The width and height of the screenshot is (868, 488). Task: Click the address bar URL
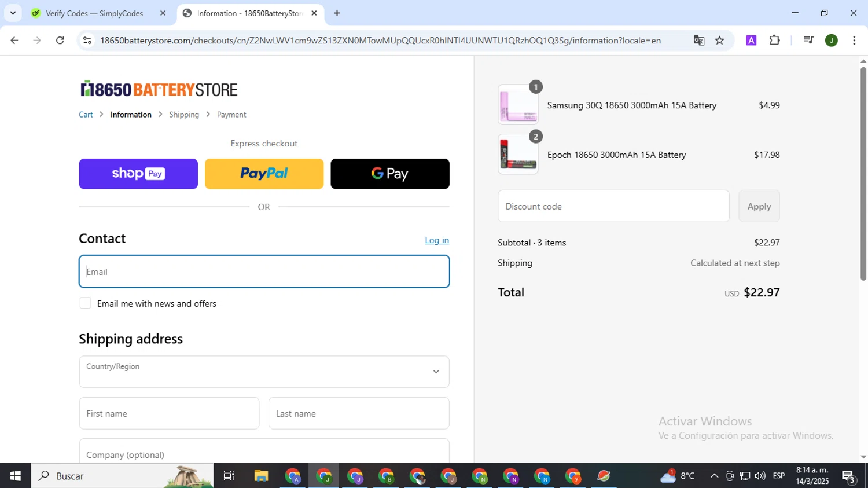(x=380, y=41)
